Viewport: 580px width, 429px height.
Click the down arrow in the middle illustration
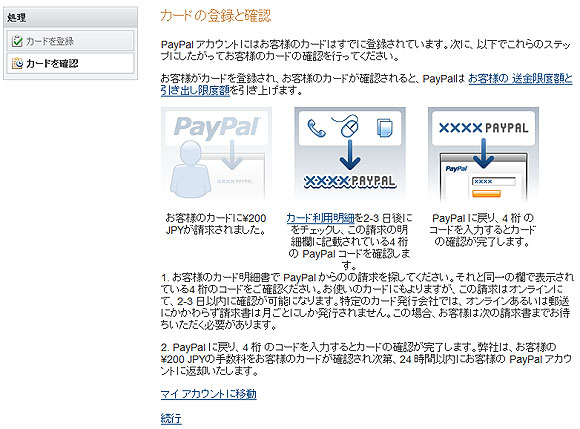coord(350,155)
